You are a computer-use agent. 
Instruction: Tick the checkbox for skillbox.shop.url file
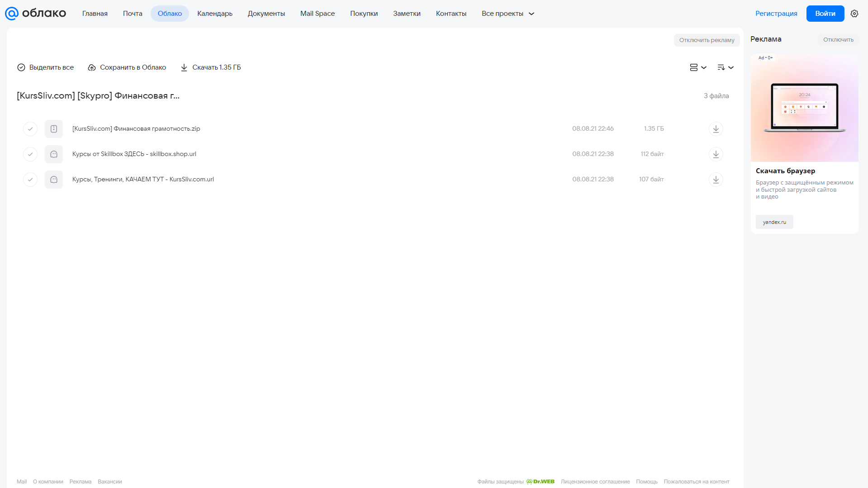(30, 154)
